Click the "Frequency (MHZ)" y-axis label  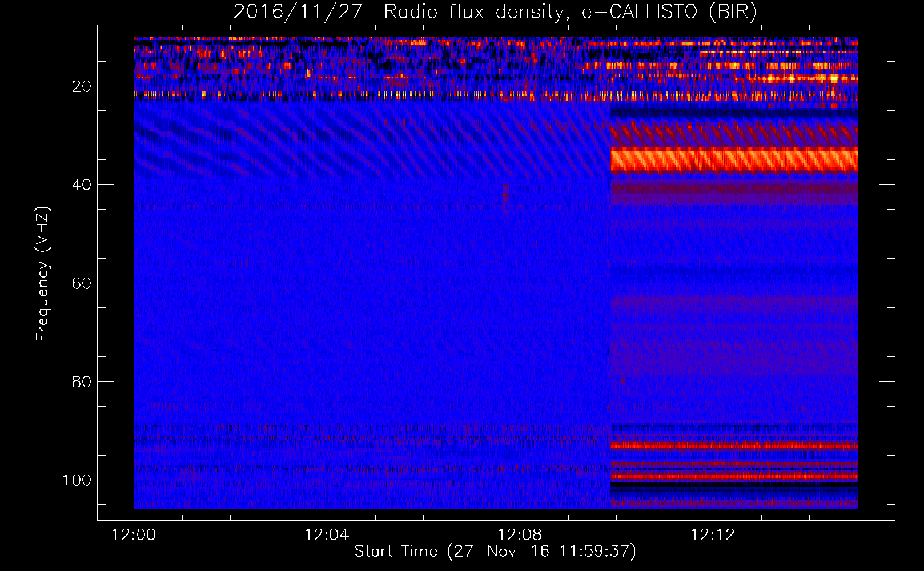pos(43,274)
